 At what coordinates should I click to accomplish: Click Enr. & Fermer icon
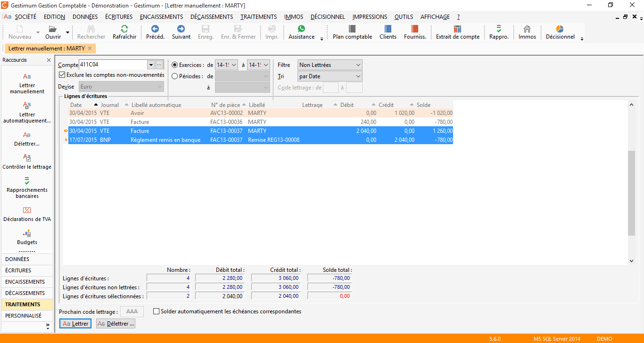[238, 29]
